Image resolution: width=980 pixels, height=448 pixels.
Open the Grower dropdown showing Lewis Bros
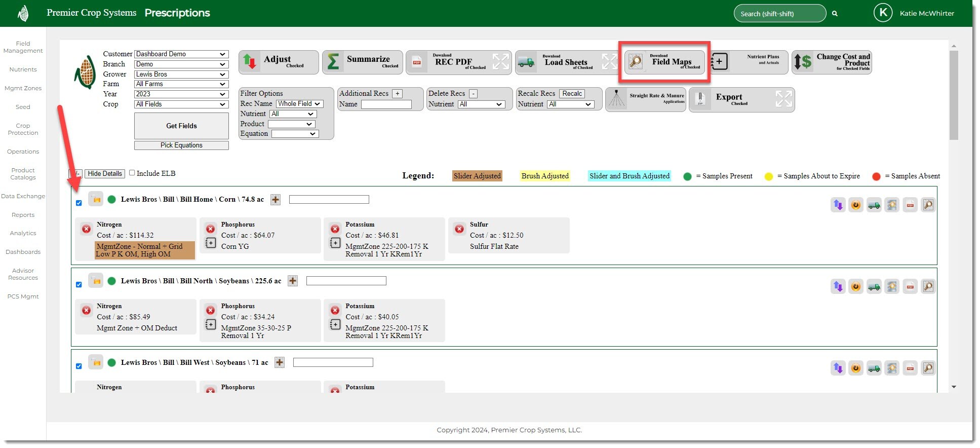[x=181, y=74]
